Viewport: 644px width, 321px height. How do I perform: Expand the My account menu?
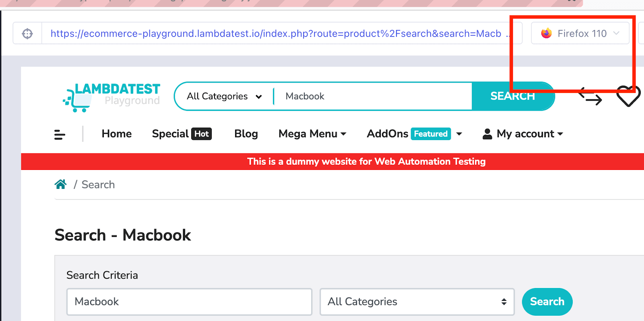pos(523,134)
